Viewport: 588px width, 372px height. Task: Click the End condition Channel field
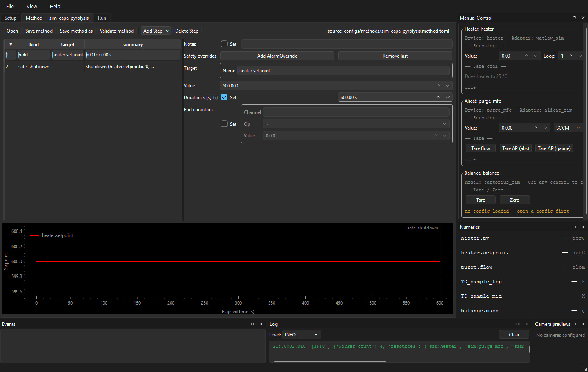coord(356,112)
